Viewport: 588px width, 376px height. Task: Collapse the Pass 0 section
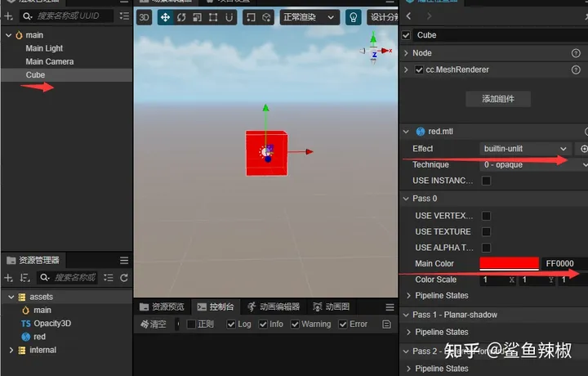[406, 199]
